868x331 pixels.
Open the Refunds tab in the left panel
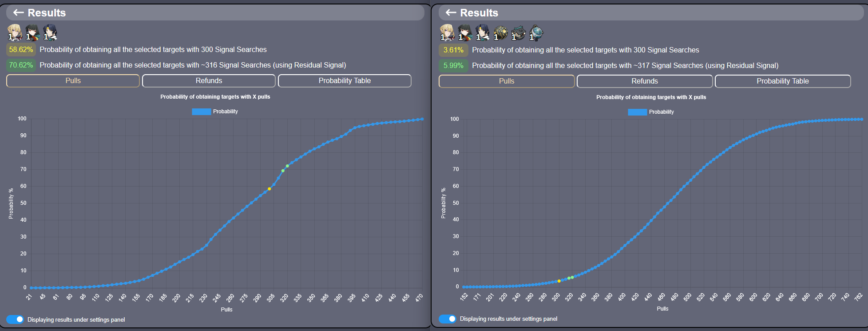click(x=209, y=81)
